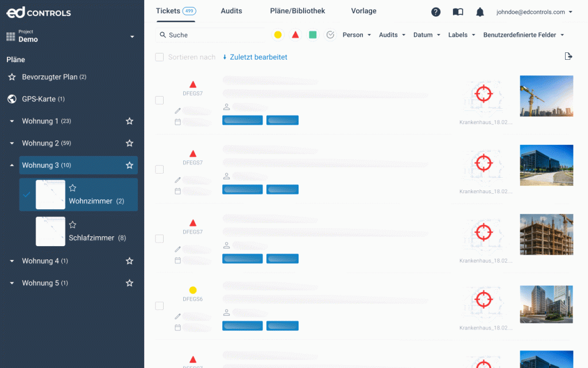Open the Benutzerdefinierte Felder filter dropdown
The height and width of the screenshot is (368, 588).
[x=524, y=35]
